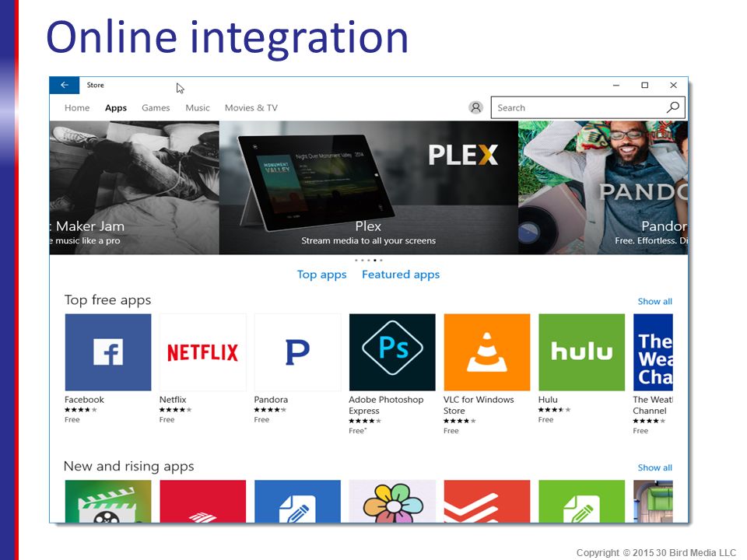Click the search magnifier icon
Screen dimensions: 747x560
pyautogui.click(x=672, y=107)
